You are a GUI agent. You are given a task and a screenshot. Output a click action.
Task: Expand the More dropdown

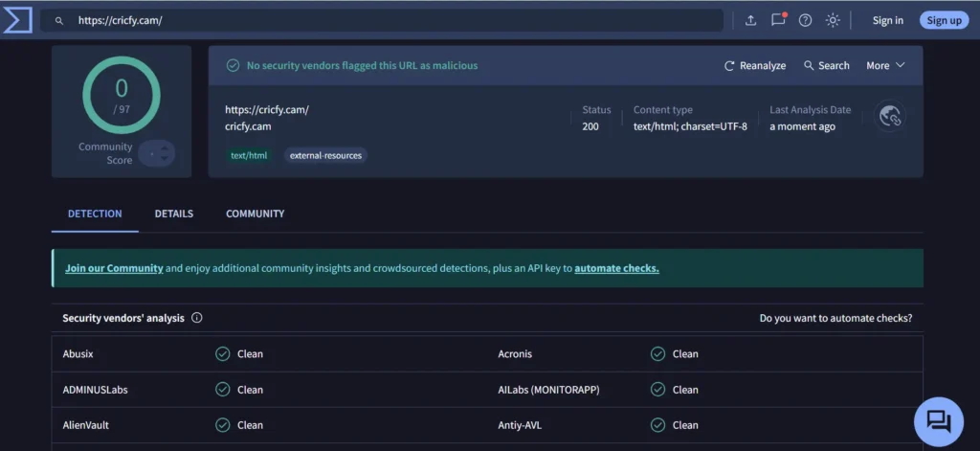click(885, 66)
